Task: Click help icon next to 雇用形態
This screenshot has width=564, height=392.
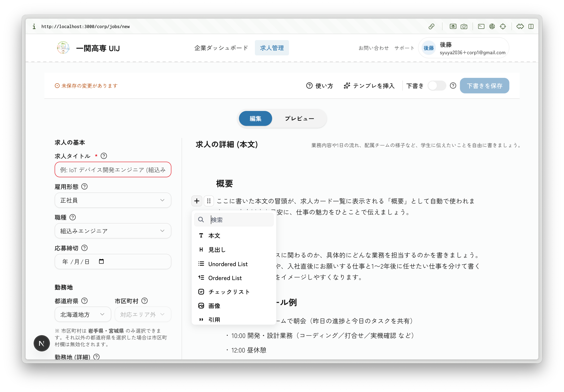Action: [85, 187]
